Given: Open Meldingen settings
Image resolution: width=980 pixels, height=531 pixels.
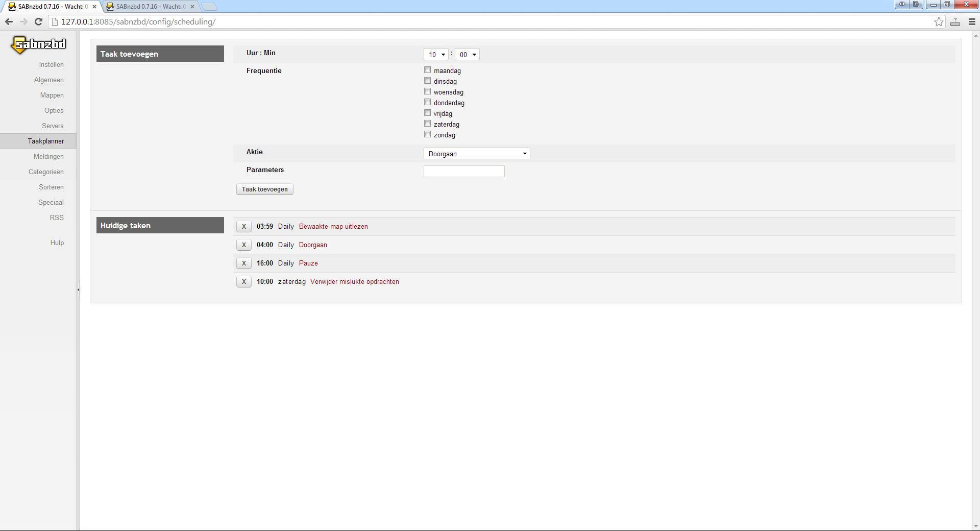Looking at the screenshot, I should click(49, 156).
